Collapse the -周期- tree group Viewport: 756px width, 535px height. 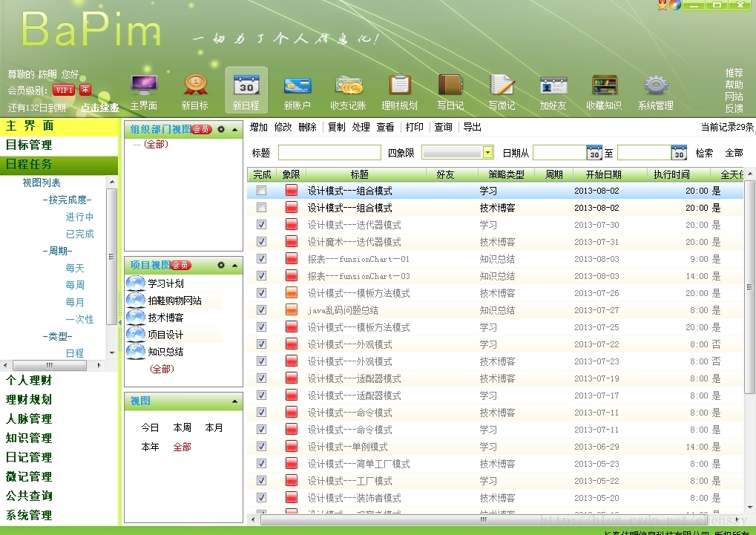click(57, 251)
